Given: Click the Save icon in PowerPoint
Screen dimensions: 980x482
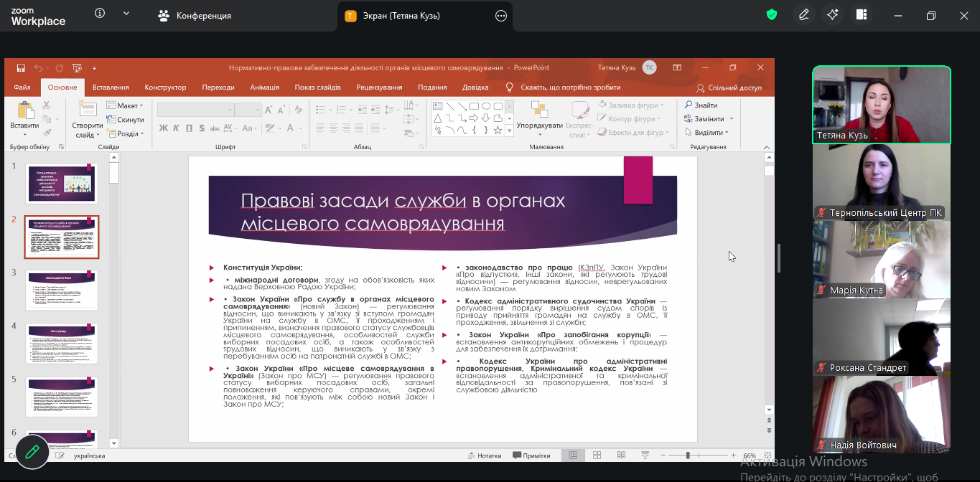Looking at the screenshot, I should pos(22,67).
